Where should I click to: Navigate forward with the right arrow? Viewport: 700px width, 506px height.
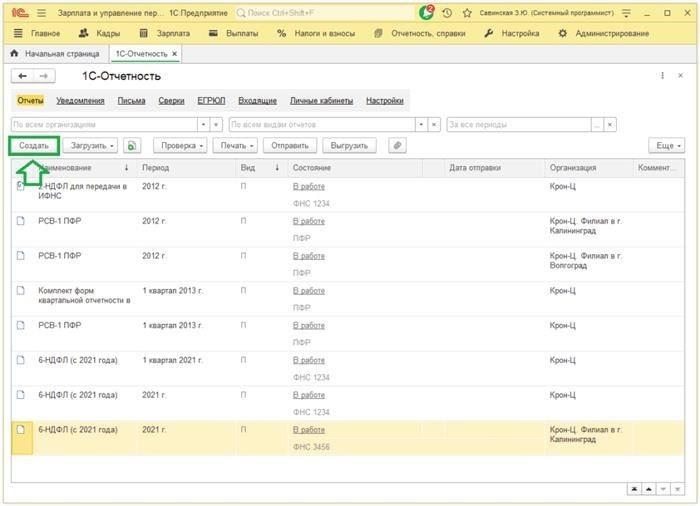44,76
